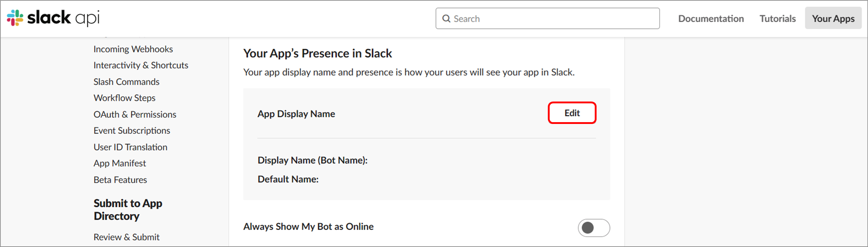Viewport: 868px width, 247px height.
Task: Open the App Manifest page
Action: pyautogui.click(x=120, y=163)
